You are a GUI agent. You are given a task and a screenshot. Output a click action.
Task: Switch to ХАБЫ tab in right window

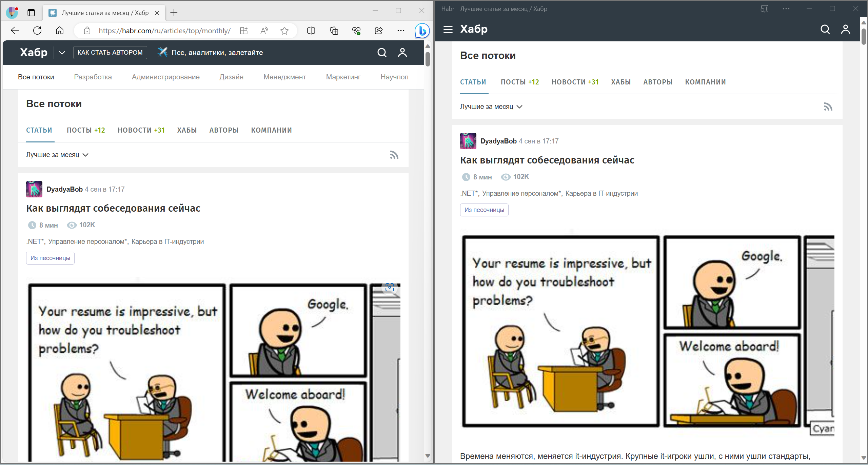(621, 82)
